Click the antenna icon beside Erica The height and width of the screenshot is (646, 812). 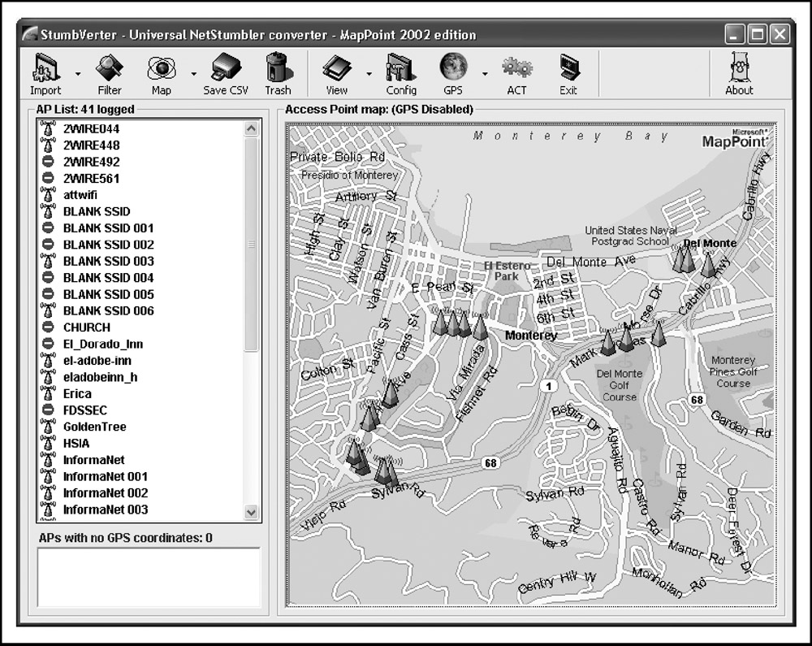48,394
